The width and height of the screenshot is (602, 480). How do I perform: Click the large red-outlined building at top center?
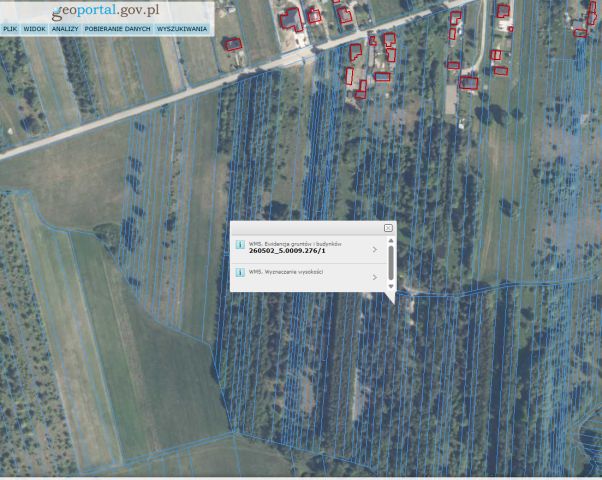point(291,20)
